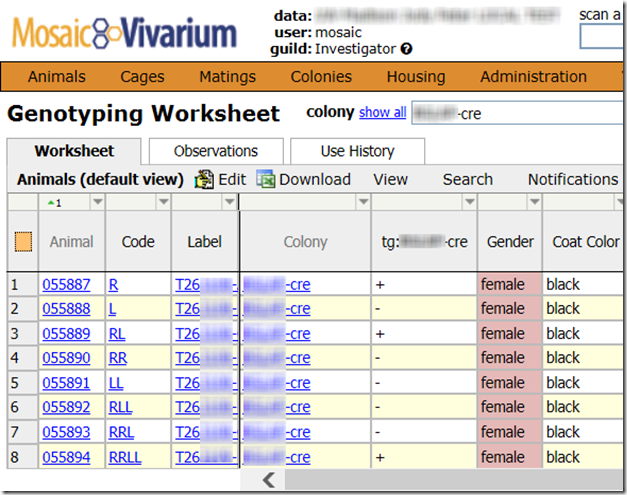Image resolution: width=627 pixels, height=495 pixels.
Task: Open the Gender column filter dropdown
Action: [535, 202]
